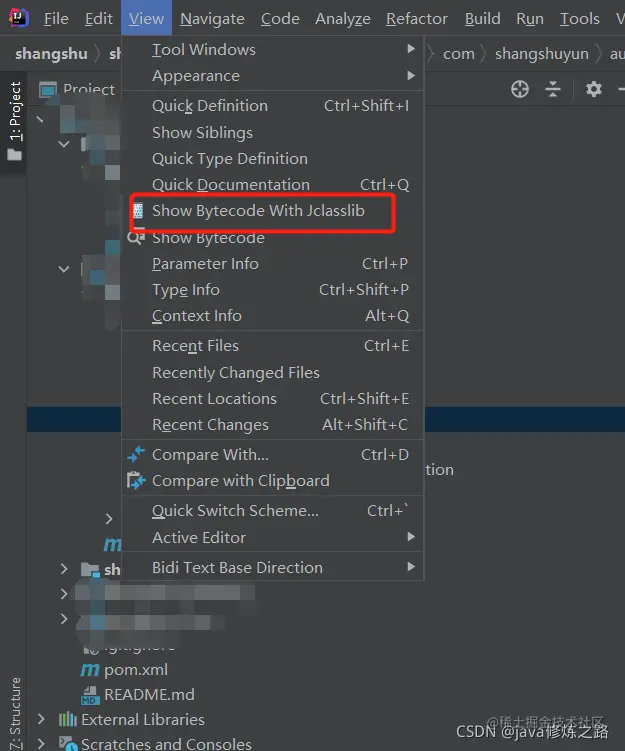Expand Scratches and Consoles node

point(41,744)
